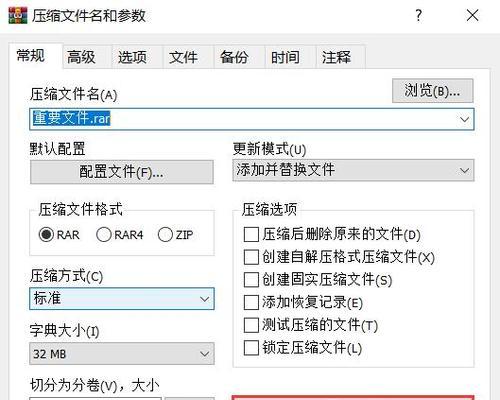Enable 压缩后删除原来的文件 checkbox
Image resolution: width=500 pixels, height=400 pixels.
point(251,234)
